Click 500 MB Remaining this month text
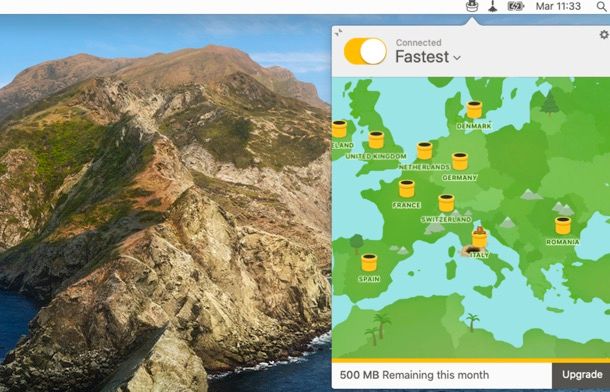 coord(414,375)
